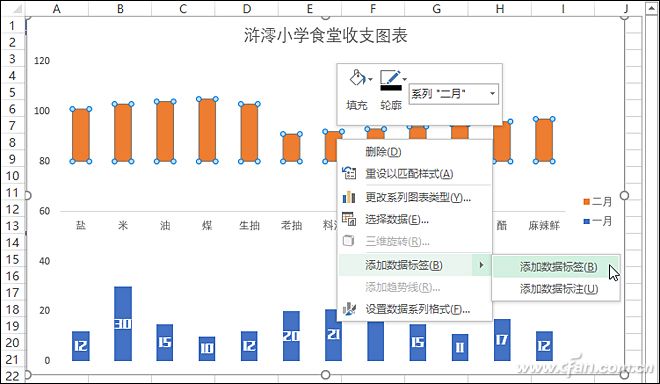
Task: Select column header H
Action: (x=500, y=8)
